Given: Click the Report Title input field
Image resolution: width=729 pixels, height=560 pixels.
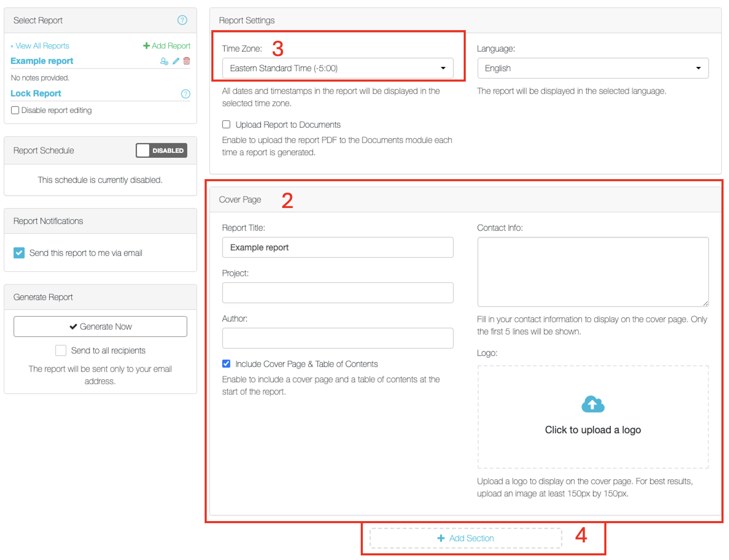Looking at the screenshot, I should pyautogui.click(x=337, y=247).
